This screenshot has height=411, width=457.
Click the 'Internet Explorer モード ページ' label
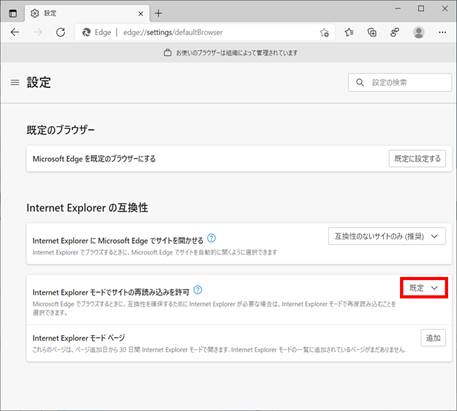pyautogui.click(x=79, y=338)
